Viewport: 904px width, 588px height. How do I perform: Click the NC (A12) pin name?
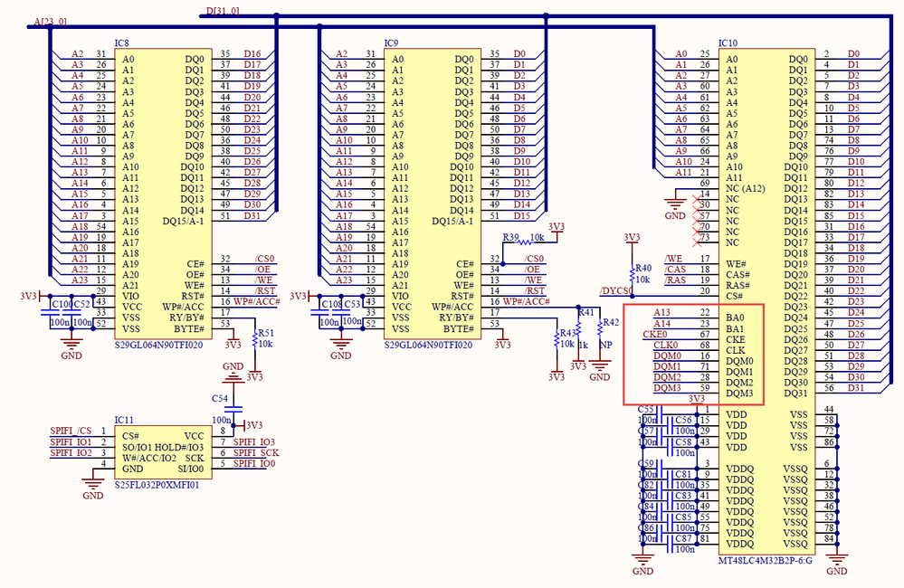(x=746, y=188)
